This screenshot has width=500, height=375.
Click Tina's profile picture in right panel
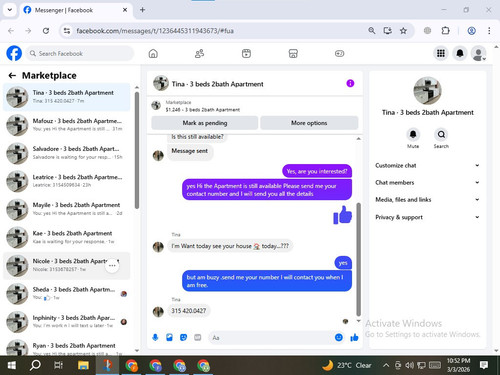point(427,91)
